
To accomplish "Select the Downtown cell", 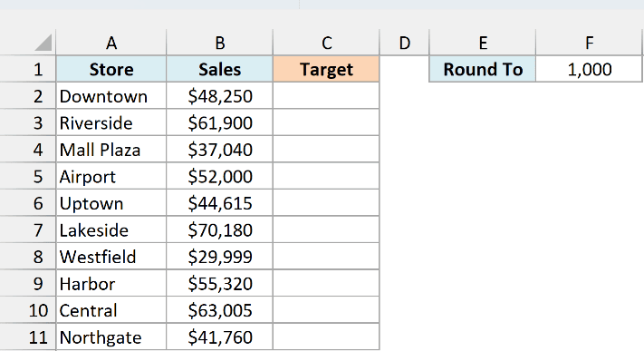I will tap(111, 96).
